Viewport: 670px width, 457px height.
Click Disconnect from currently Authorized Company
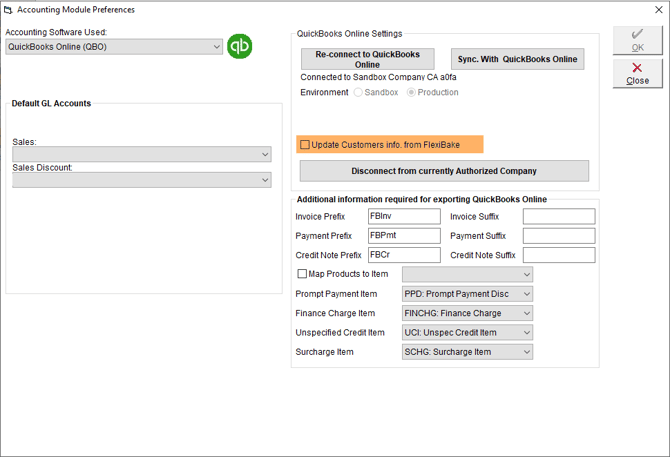coord(444,171)
